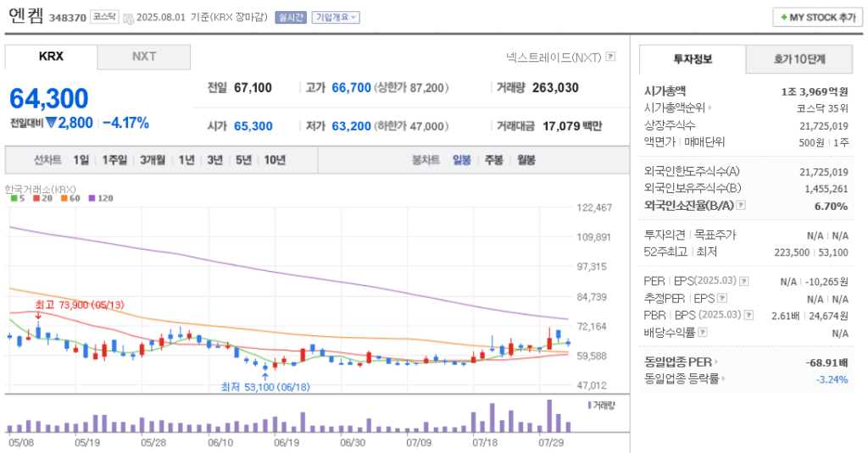Click the arrow next to 동일업종 PER
The height and width of the screenshot is (453, 868).
click(x=716, y=362)
